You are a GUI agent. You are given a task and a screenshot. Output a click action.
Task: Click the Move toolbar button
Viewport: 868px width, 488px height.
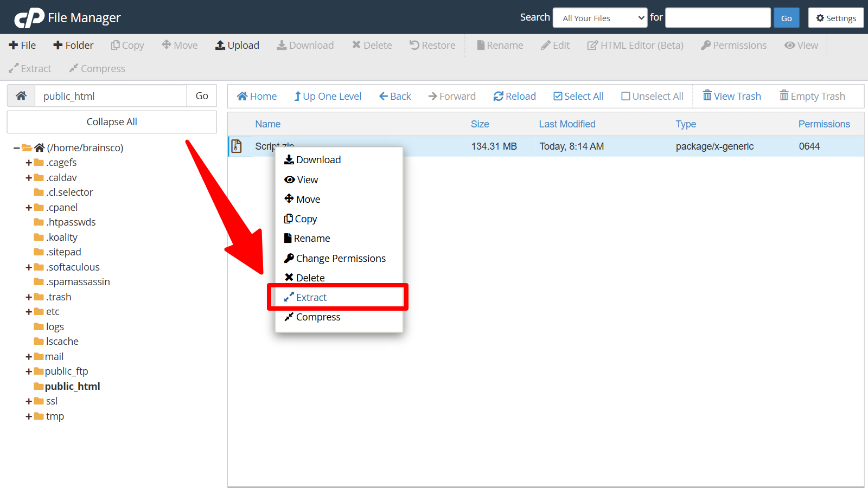coord(180,46)
